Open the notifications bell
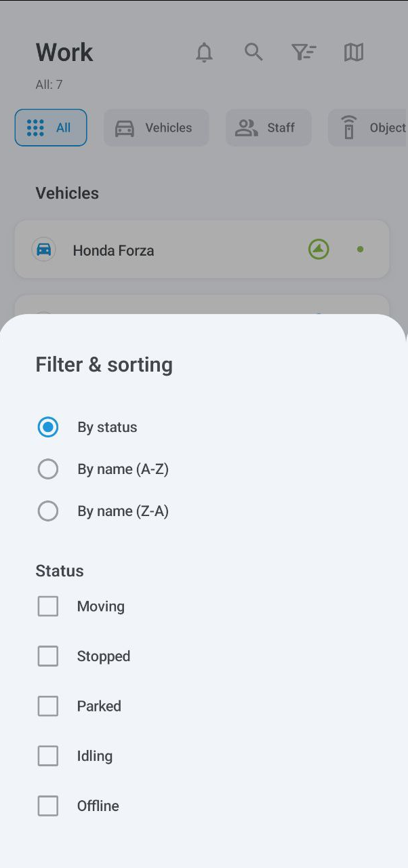408x868 pixels. tap(204, 52)
